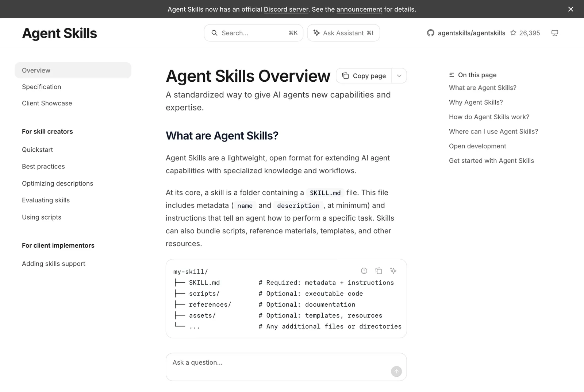The height and width of the screenshot is (392, 584).
Task: Report incorrect code via the exclamation icon
Action: (364, 271)
